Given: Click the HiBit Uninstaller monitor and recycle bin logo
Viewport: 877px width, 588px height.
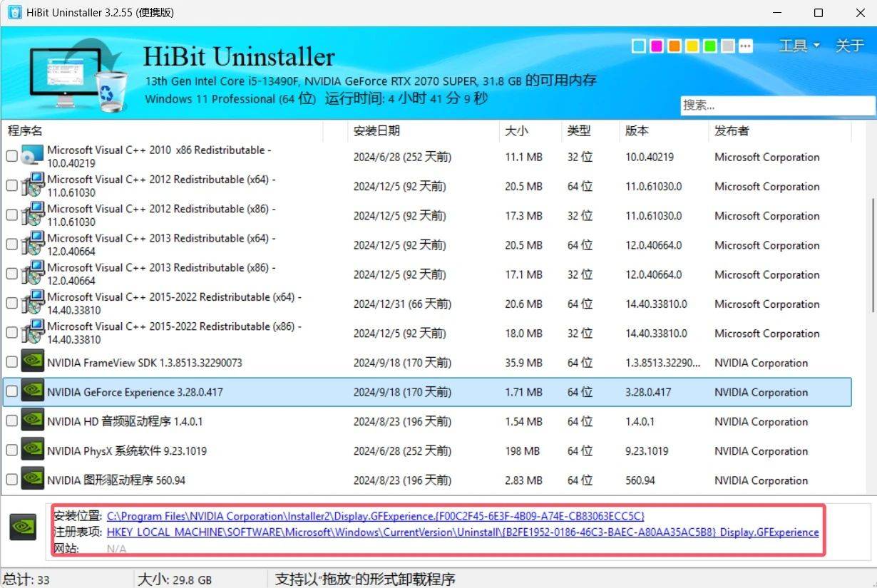Looking at the screenshot, I should click(79, 76).
